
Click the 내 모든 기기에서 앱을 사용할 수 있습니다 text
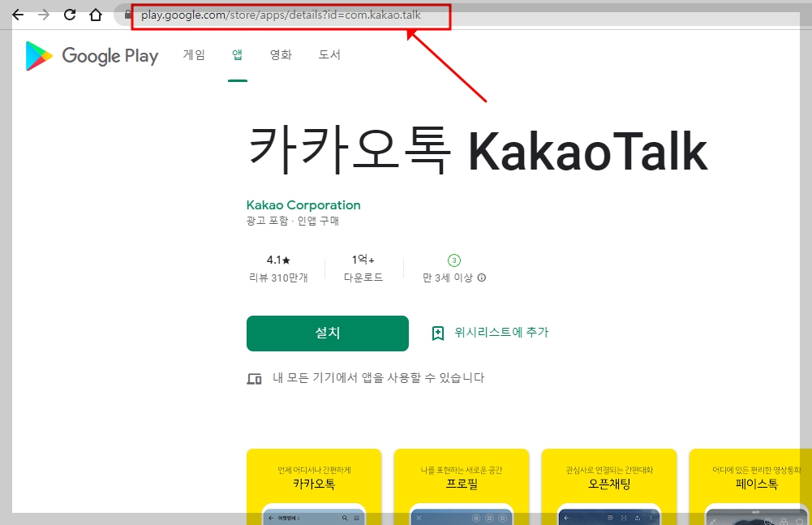pos(379,378)
